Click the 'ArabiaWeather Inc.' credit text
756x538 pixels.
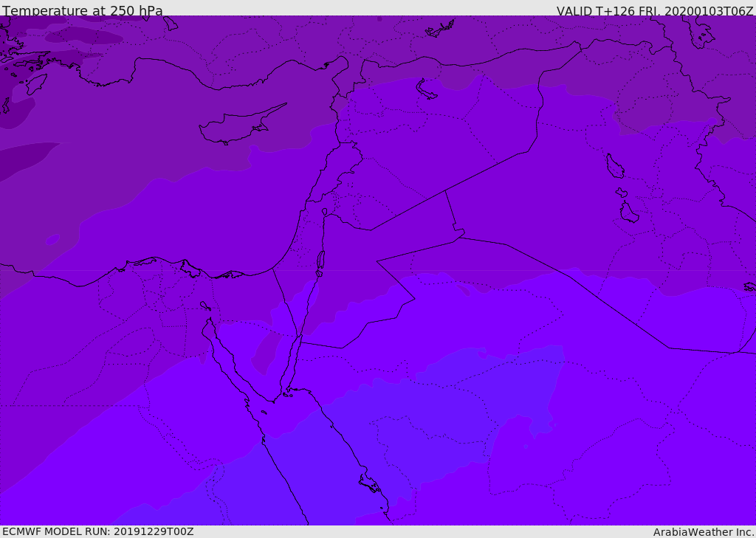(x=704, y=532)
